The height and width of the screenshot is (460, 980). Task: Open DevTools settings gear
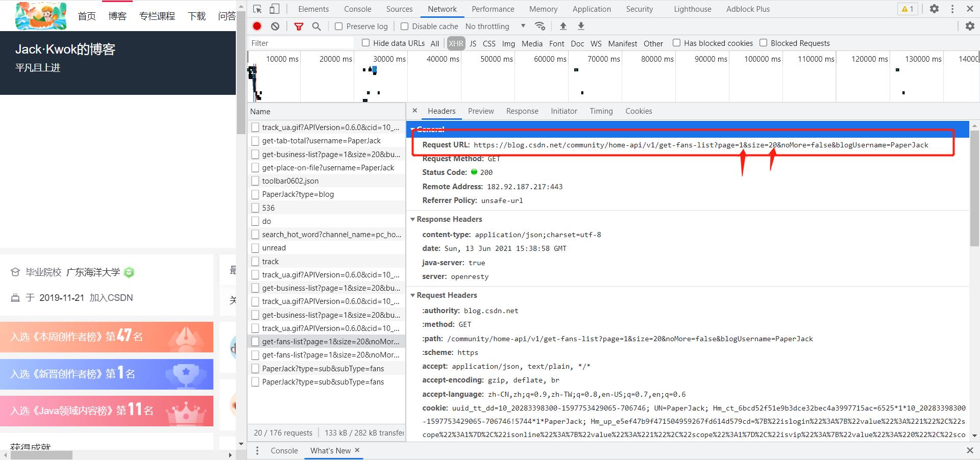[x=934, y=9]
